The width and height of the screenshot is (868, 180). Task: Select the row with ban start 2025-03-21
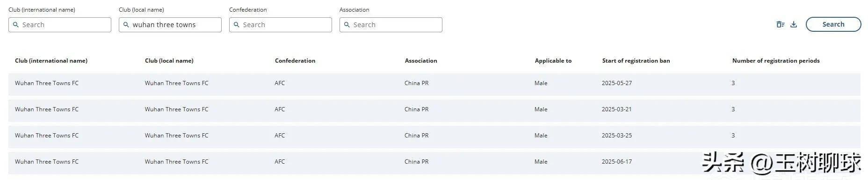[434, 110]
